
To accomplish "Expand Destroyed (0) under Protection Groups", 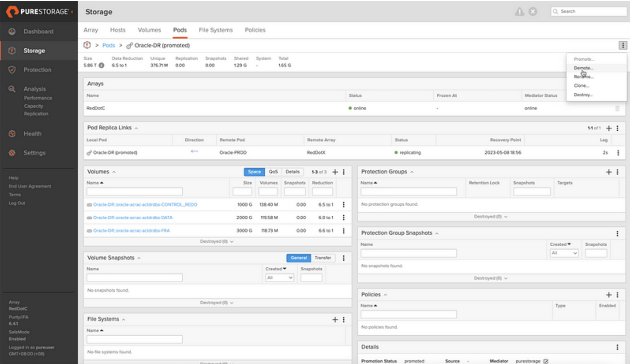I will (x=490, y=217).
